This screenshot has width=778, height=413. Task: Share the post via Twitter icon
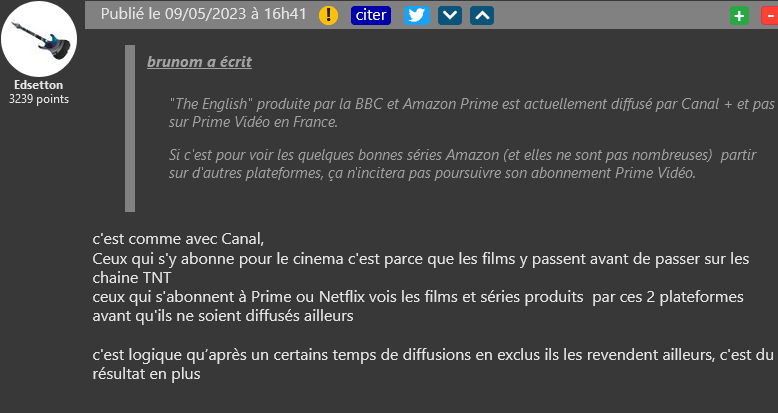(x=416, y=15)
